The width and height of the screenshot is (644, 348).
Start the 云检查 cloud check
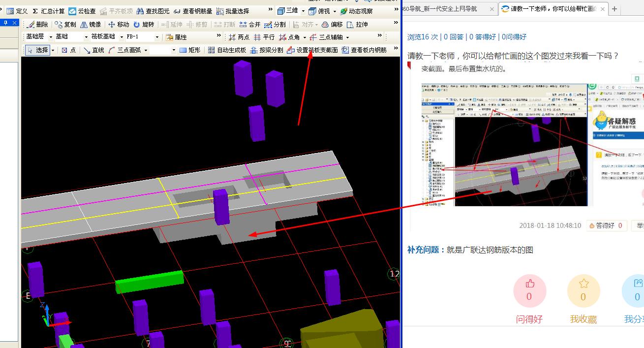82,11
